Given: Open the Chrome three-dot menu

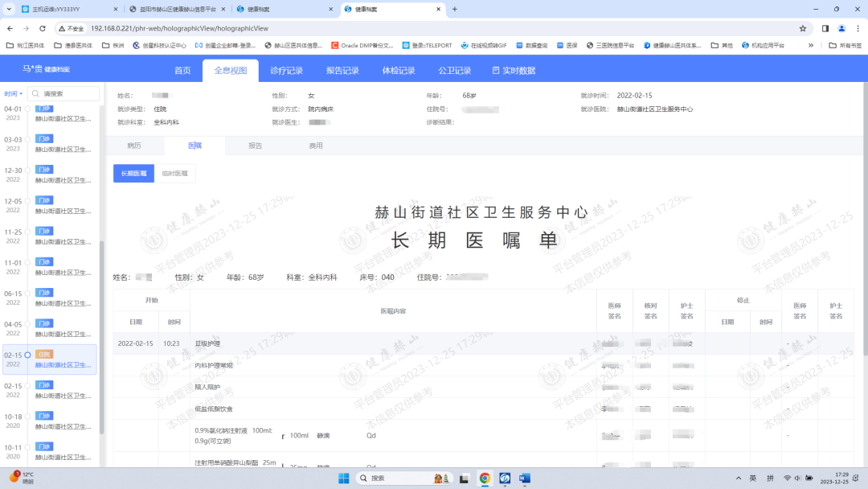Looking at the screenshot, I should tap(858, 28).
